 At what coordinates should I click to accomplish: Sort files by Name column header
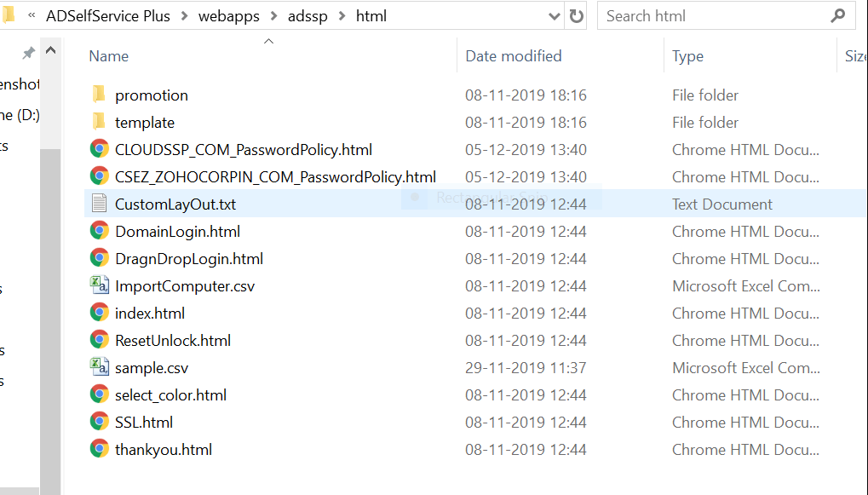[108, 56]
